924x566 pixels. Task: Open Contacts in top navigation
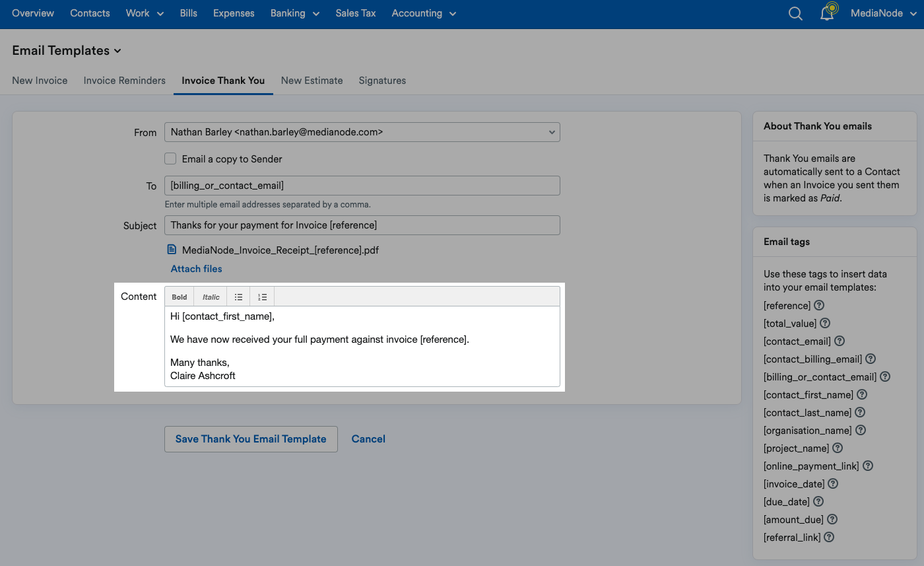[90, 13]
